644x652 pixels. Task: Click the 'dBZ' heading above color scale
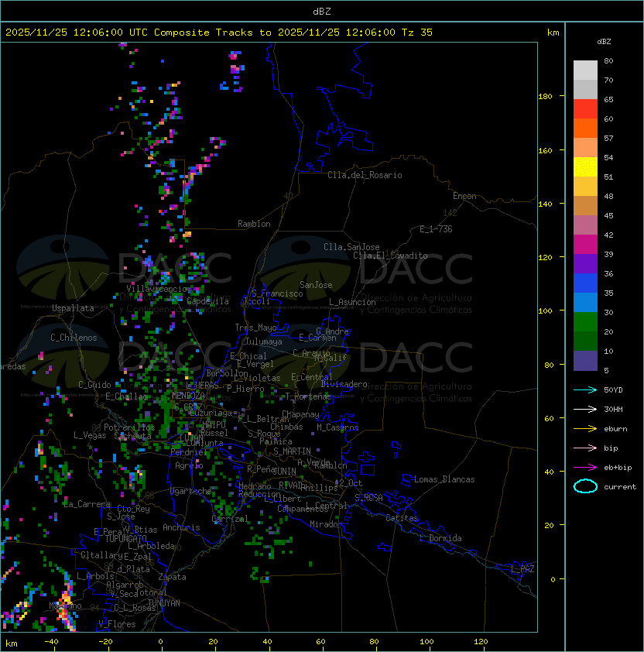[x=604, y=42]
